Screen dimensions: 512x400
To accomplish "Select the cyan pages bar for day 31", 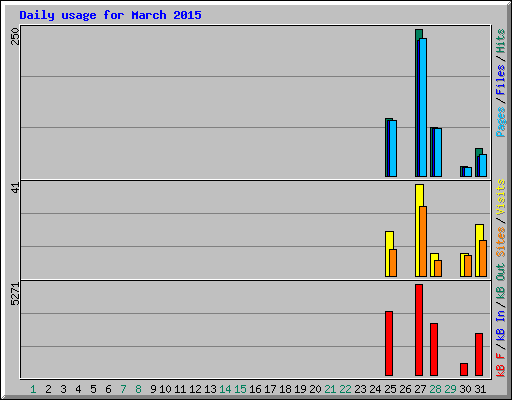I will (x=483, y=165).
